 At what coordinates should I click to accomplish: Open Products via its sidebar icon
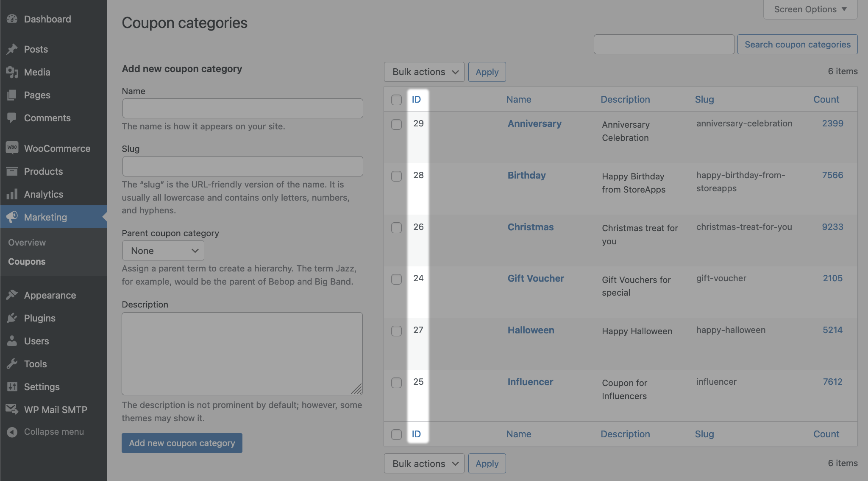(12, 171)
